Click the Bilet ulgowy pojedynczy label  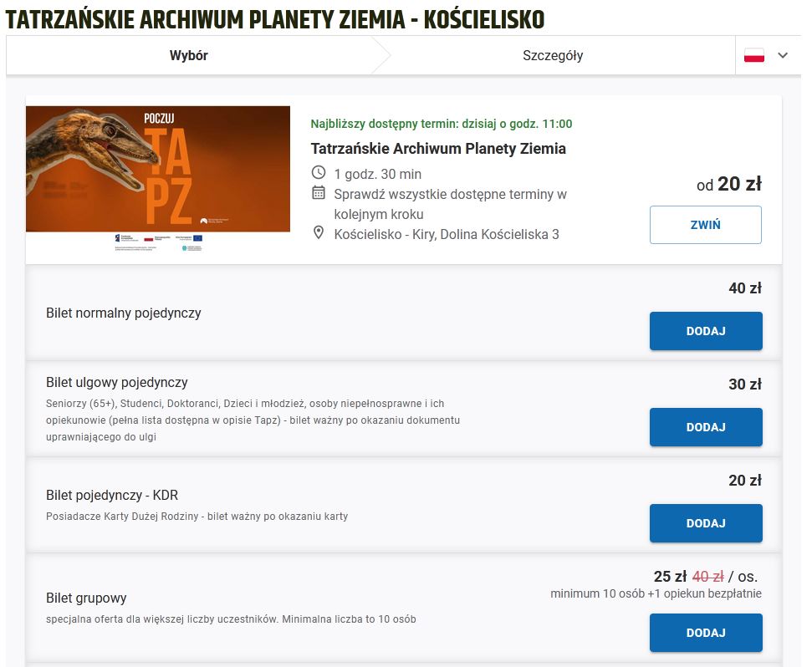(x=116, y=383)
